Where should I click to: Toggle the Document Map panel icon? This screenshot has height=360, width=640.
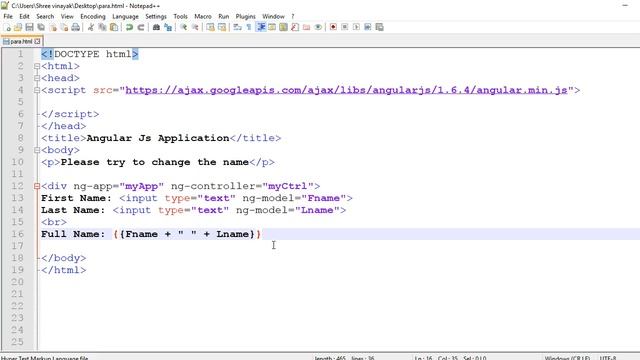coord(283,27)
